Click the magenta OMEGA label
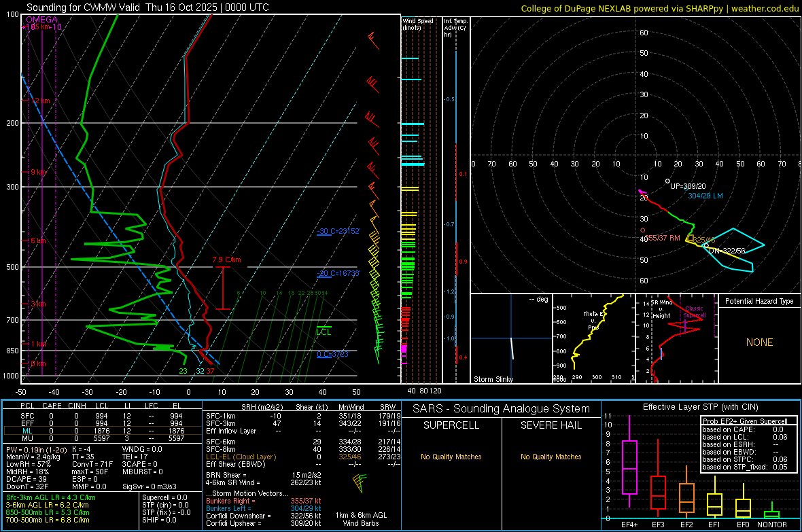Screen dimensions: 802x532 pyautogui.click(x=42, y=20)
